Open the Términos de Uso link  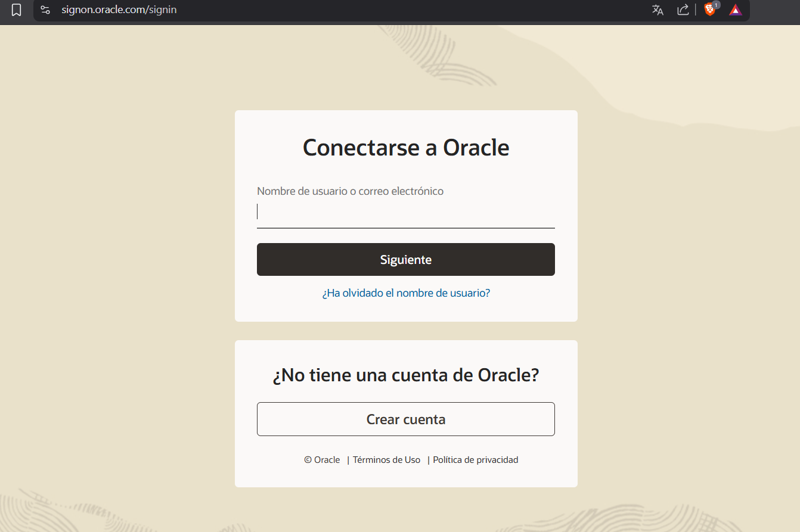(x=386, y=460)
